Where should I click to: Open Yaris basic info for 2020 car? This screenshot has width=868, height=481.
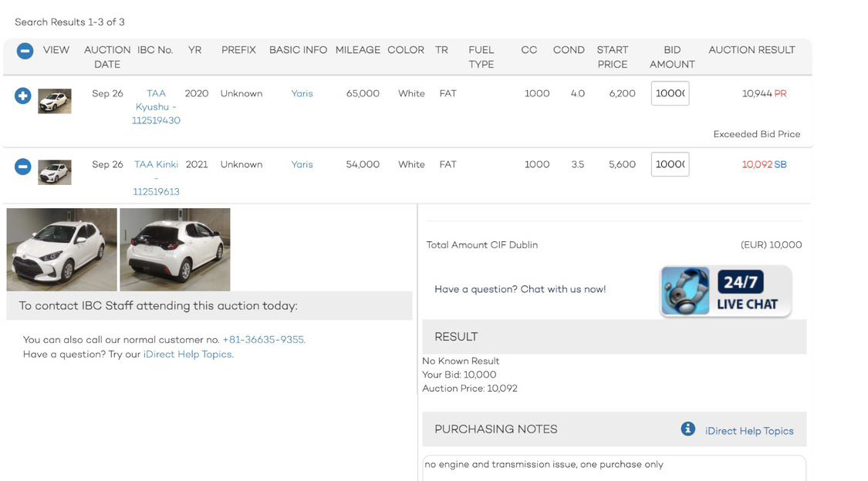[302, 93]
